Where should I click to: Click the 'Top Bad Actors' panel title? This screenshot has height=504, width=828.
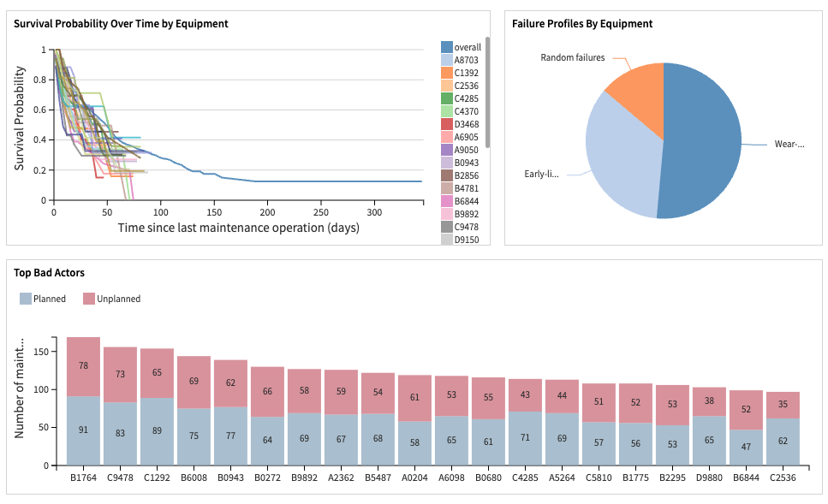[x=48, y=272]
